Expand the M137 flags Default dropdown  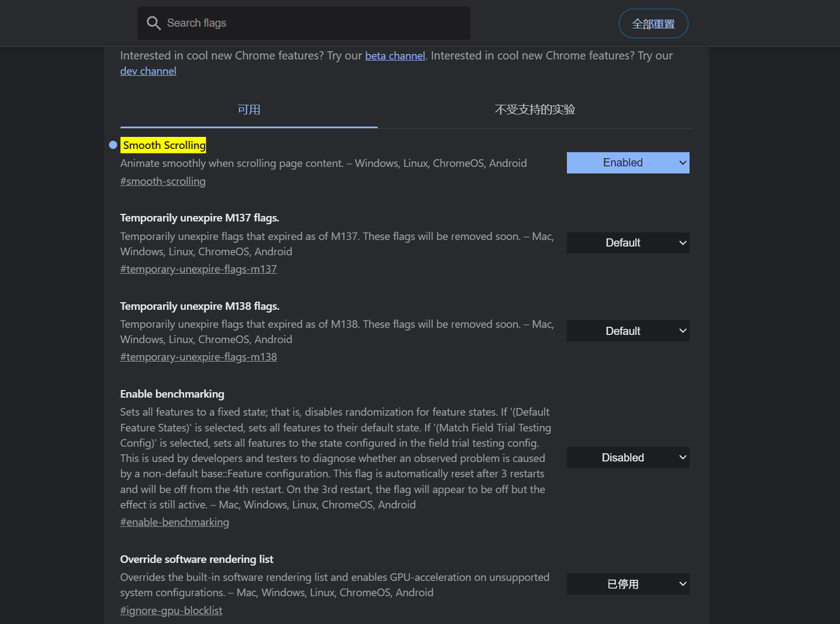[x=628, y=243]
